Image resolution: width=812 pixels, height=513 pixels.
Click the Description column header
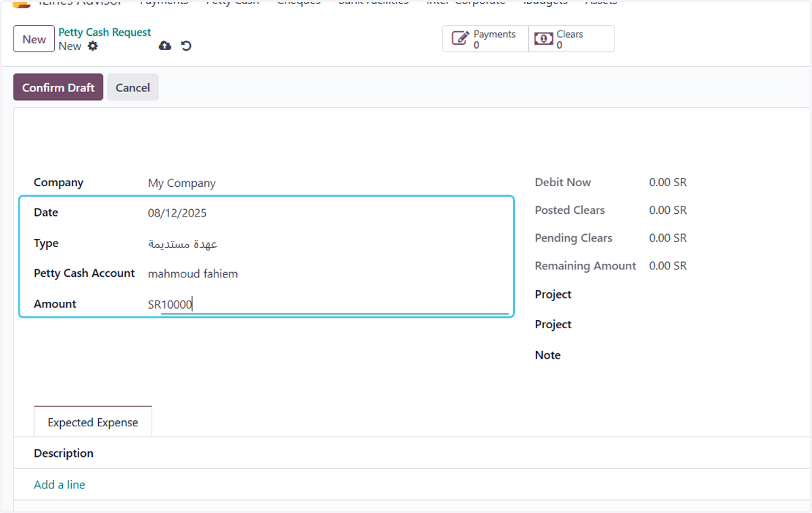click(64, 453)
